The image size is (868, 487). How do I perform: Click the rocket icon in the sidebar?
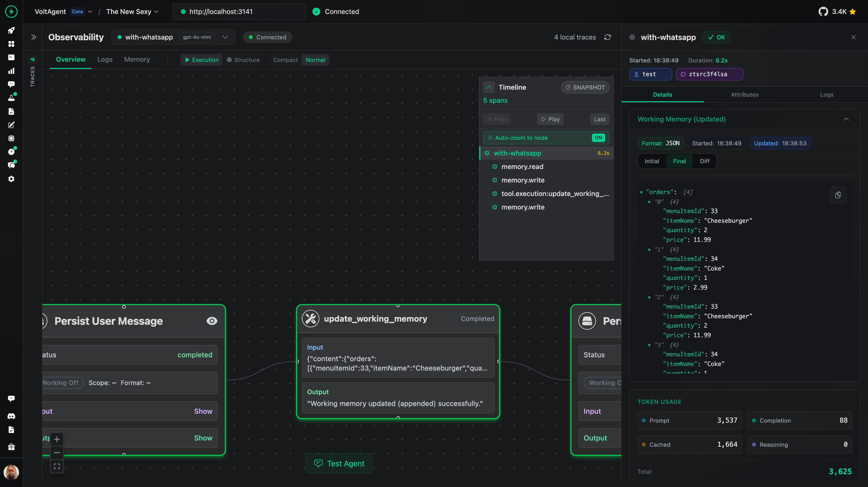pos(11,30)
